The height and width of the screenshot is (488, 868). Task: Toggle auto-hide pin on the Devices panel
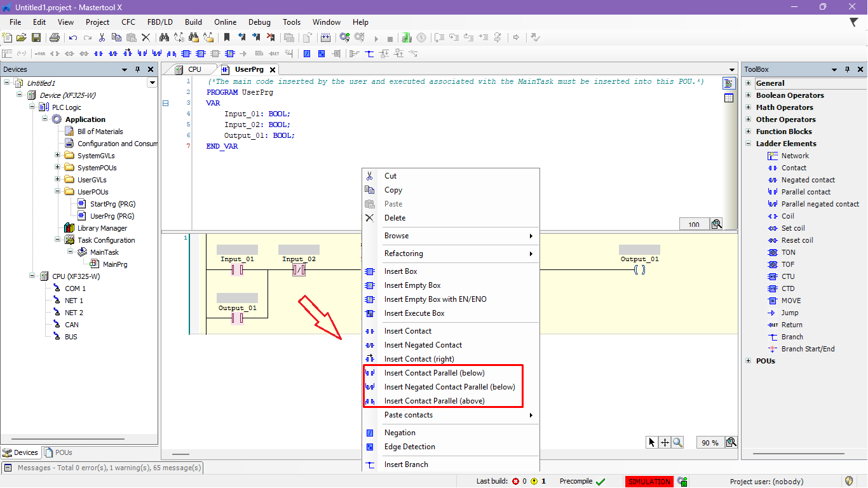coord(137,69)
